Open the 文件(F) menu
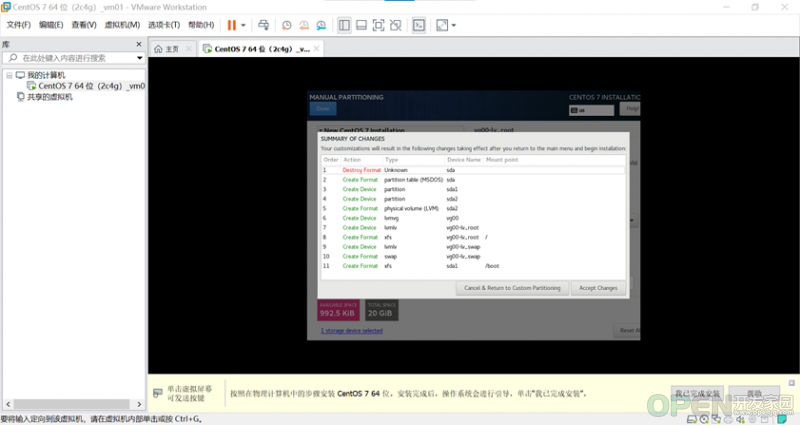The width and height of the screenshot is (800, 425). [x=18, y=24]
